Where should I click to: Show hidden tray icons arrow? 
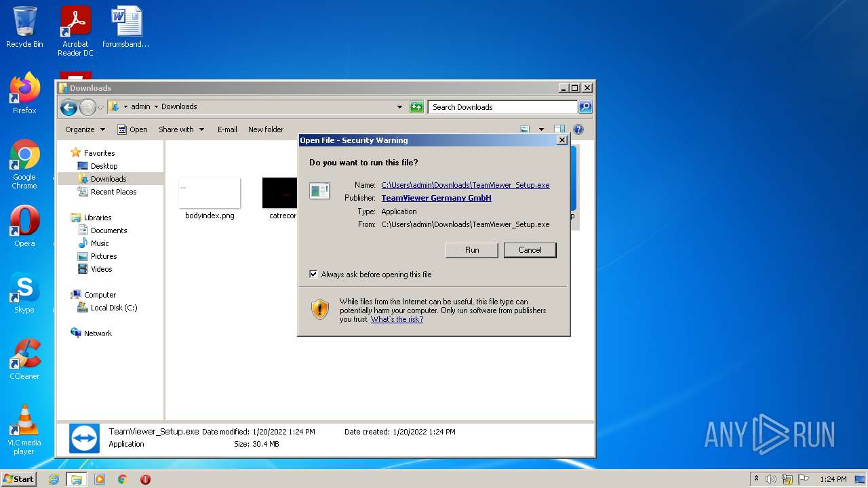click(x=756, y=479)
